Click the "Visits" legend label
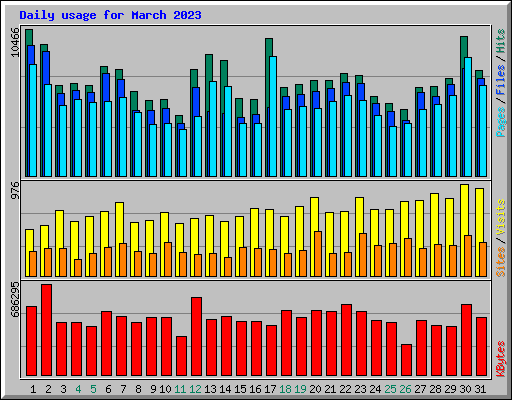This screenshot has width=512, height=400. (501, 218)
